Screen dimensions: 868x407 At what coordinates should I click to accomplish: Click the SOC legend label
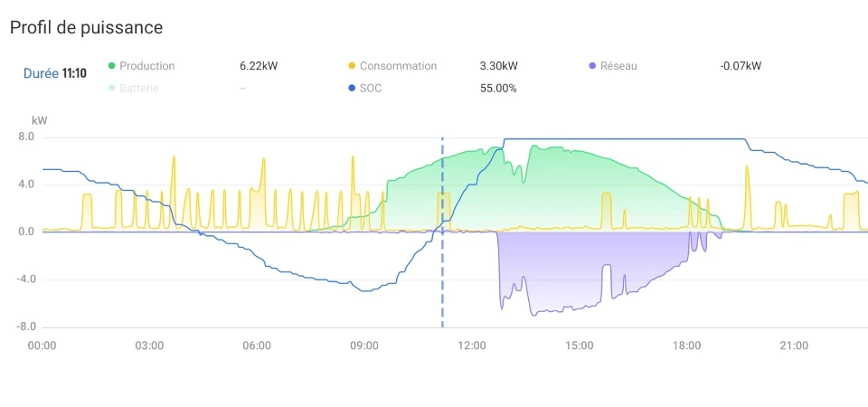tap(371, 88)
